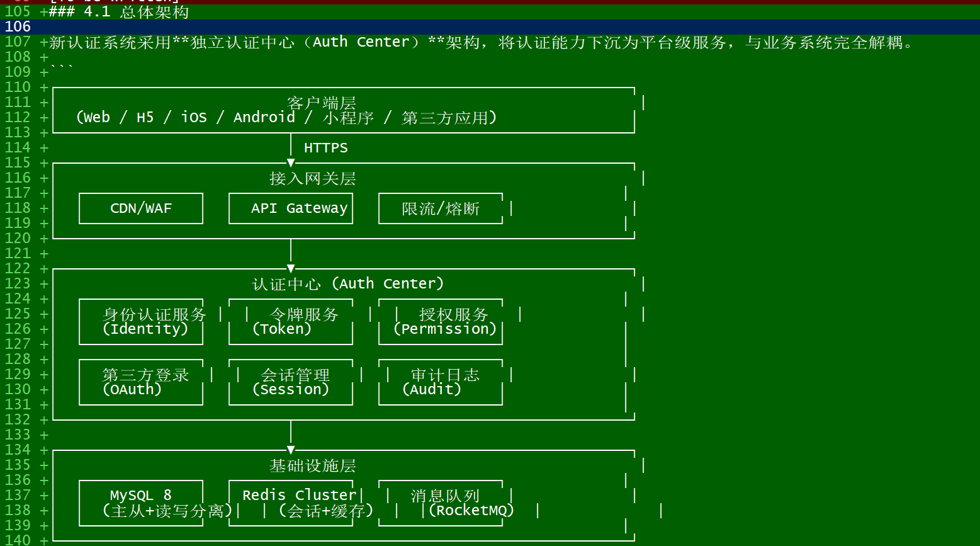Click line number 106 in the gutter

(x=18, y=26)
